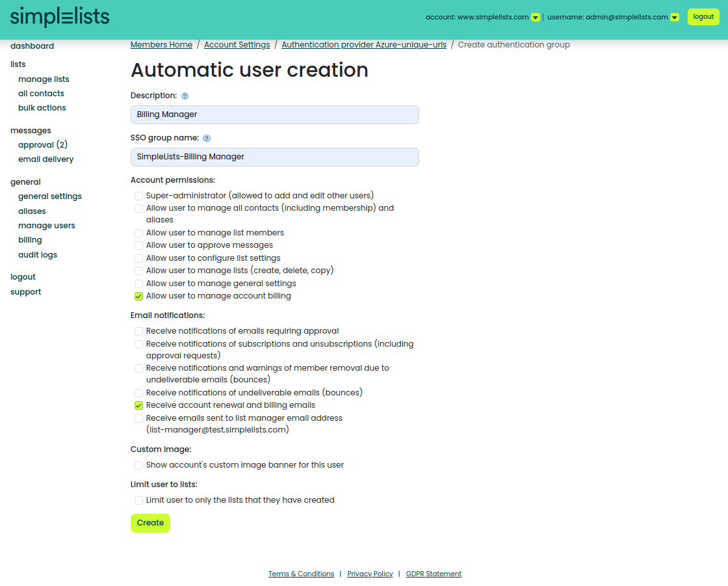Open aliases in sidebar
The width and height of the screenshot is (728, 586).
(32, 211)
